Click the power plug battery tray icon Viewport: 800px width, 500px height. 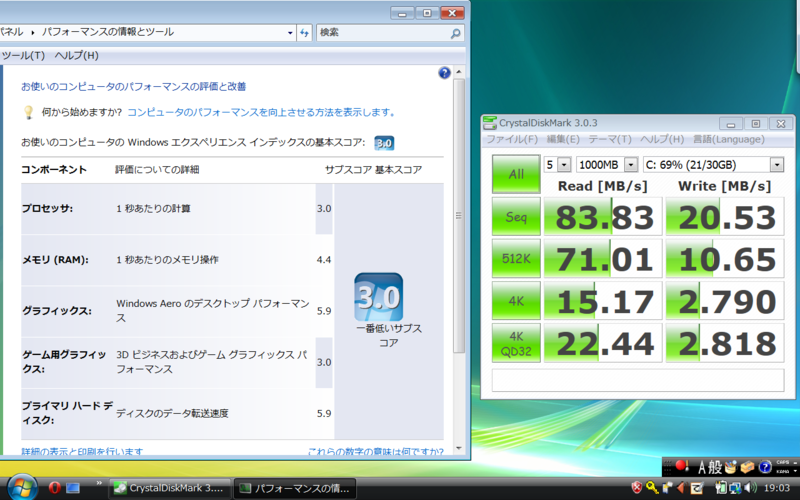(721, 488)
